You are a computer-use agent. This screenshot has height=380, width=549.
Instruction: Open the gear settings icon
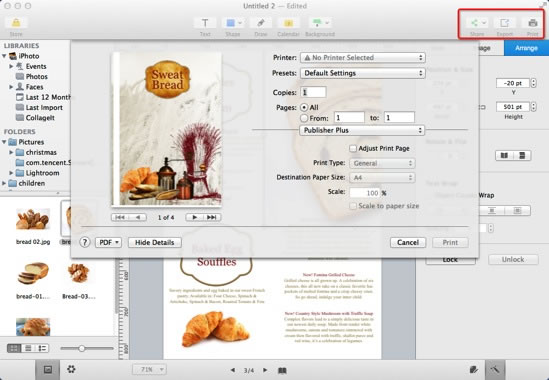pos(71,369)
